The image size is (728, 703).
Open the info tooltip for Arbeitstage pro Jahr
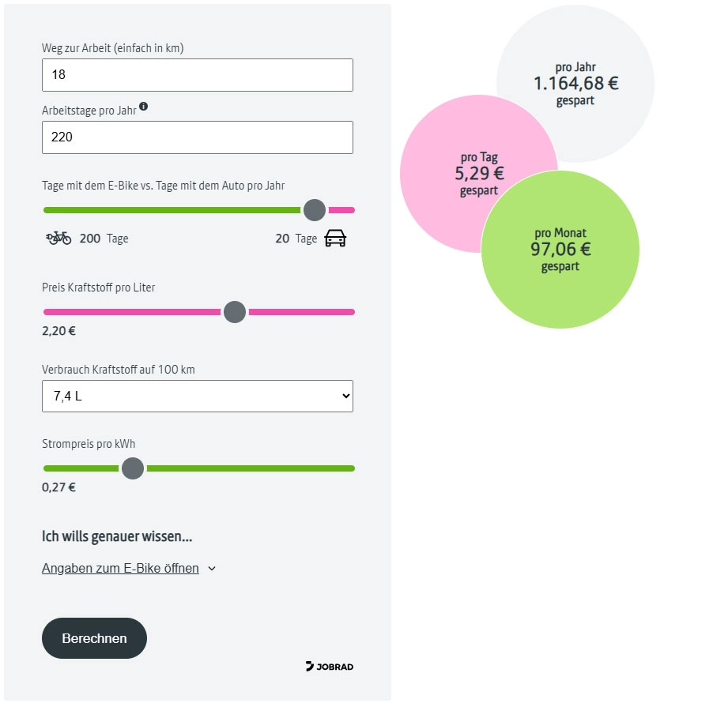[143, 106]
